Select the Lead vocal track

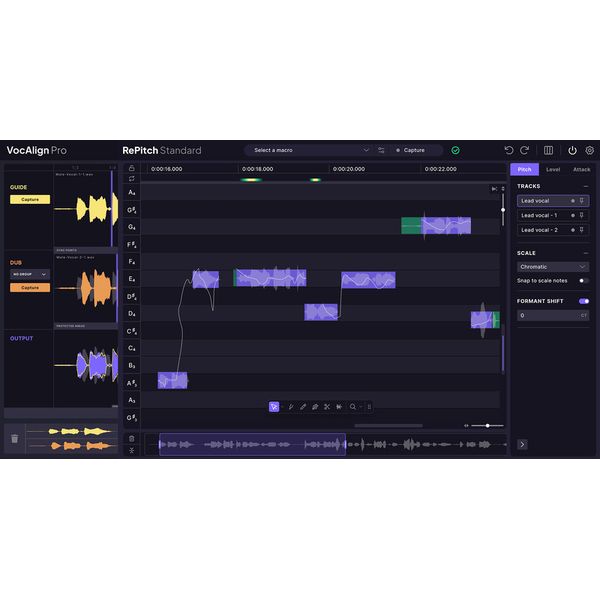tap(553, 201)
